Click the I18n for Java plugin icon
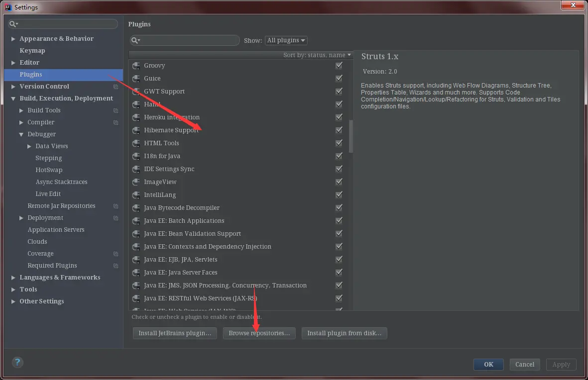588x380 pixels. click(136, 156)
